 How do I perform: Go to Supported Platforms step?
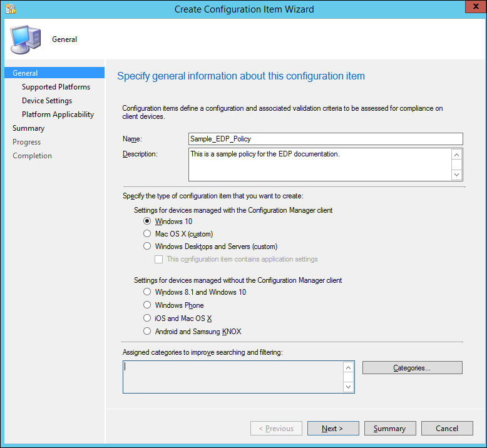56,87
